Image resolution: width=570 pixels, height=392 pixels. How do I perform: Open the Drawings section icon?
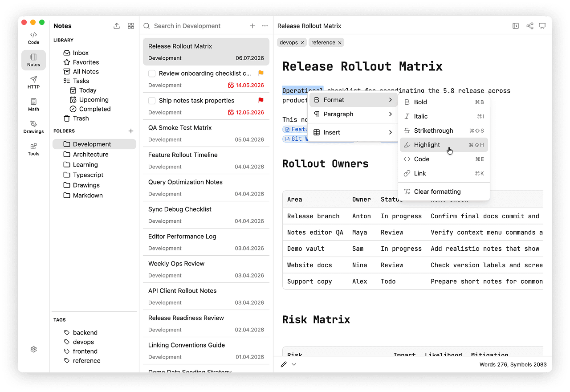coord(33,127)
